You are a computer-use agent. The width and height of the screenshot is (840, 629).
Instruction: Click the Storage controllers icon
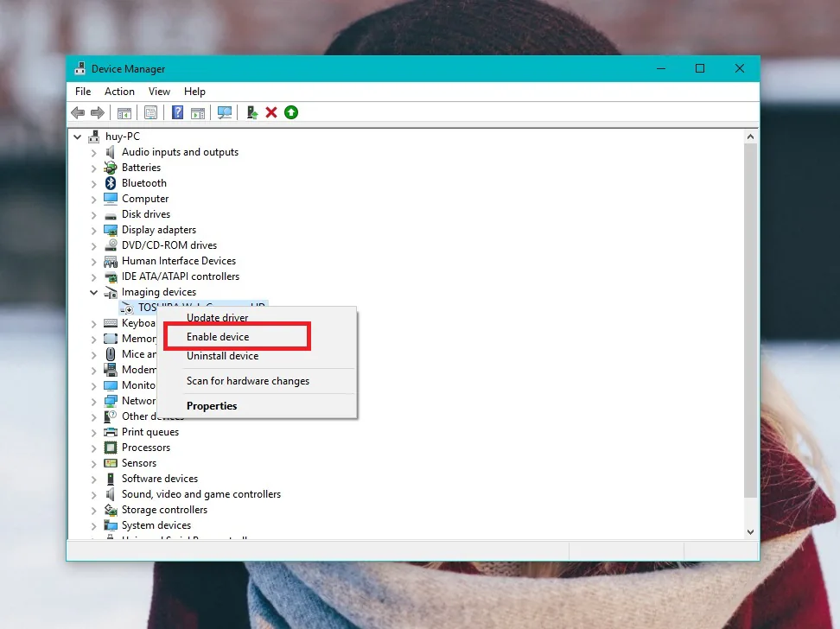tap(111, 510)
